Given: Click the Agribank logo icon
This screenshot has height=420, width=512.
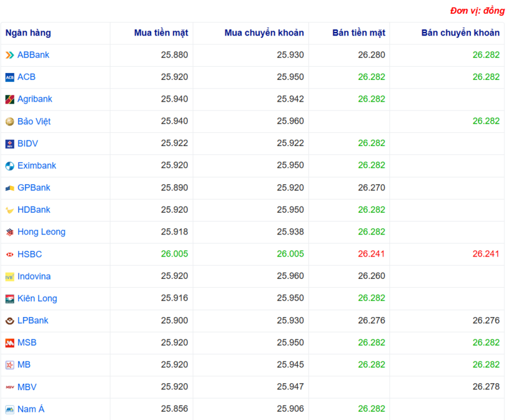Looking at the screenshot, I should 9,100.
